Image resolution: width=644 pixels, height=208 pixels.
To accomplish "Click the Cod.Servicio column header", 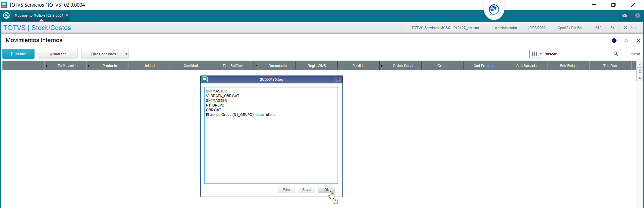I will tap(526, 66).
